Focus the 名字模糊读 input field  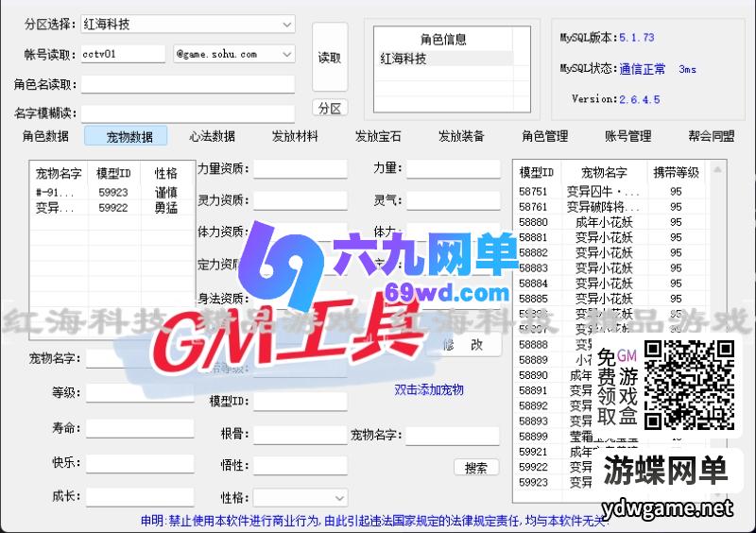pyautogui.click(x=187, y=113)
